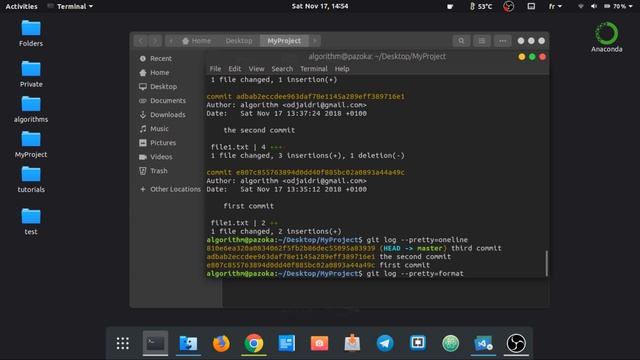
Task: Select Home in the path bar
Action: pyautogui.click(x=197, y=41)
